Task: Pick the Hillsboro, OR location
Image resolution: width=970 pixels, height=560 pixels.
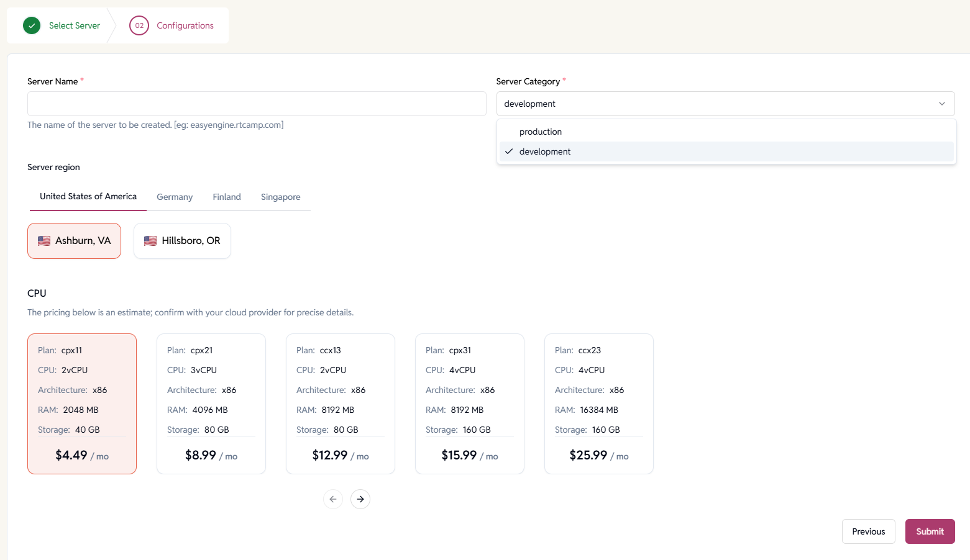Action: [x=182, y=241]
